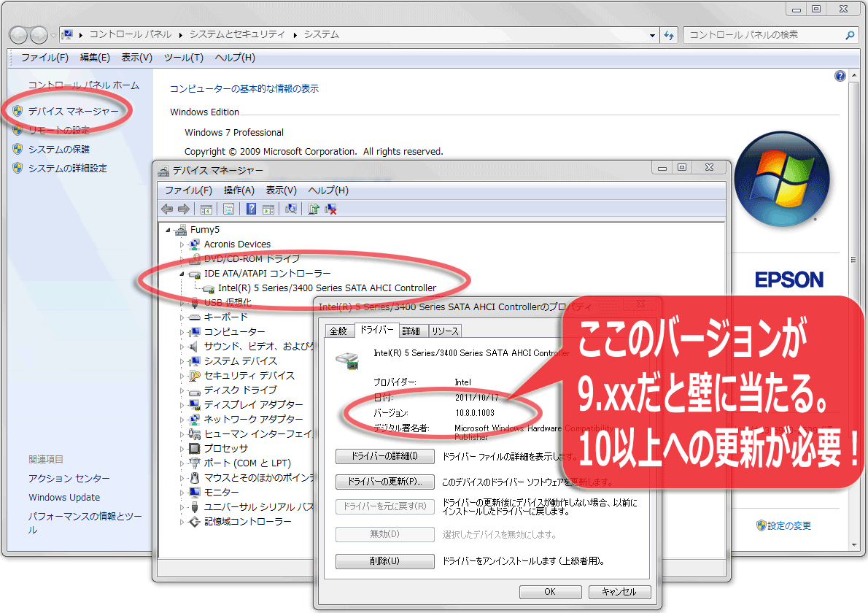Open 表示(V) menu in Device Manager
This screenshot has height=613, width=868.
(282, 190)
